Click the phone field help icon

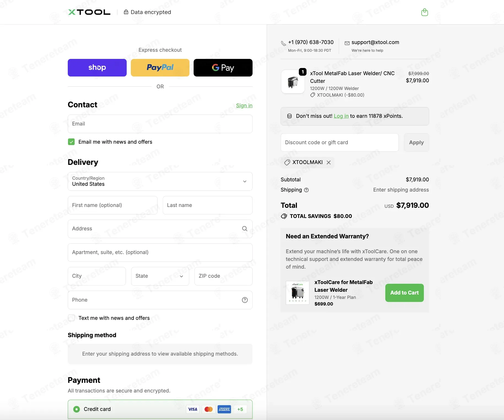(245, 300)
